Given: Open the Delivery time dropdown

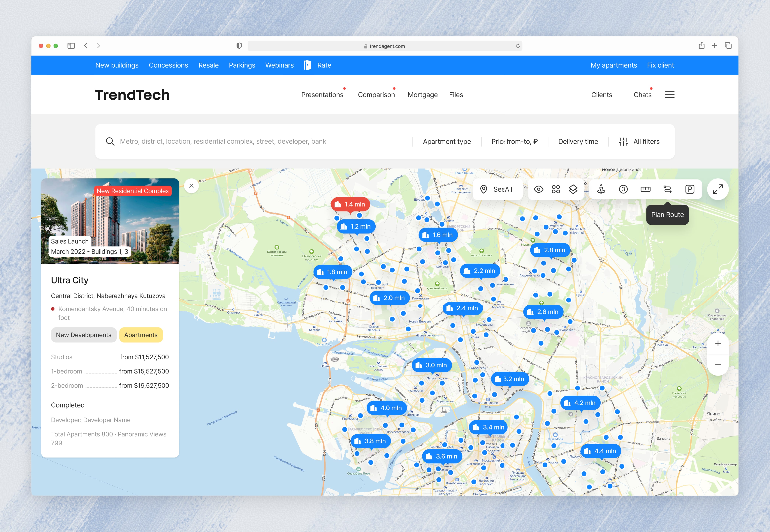Looking at the screenshot, I should [578, 141].
